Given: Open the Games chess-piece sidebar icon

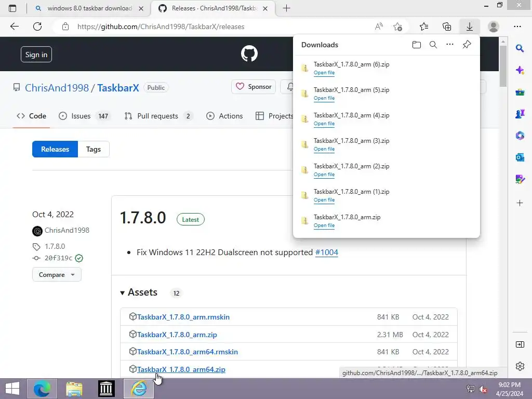Looking at the screenshot, I should [x=520, y=114].
